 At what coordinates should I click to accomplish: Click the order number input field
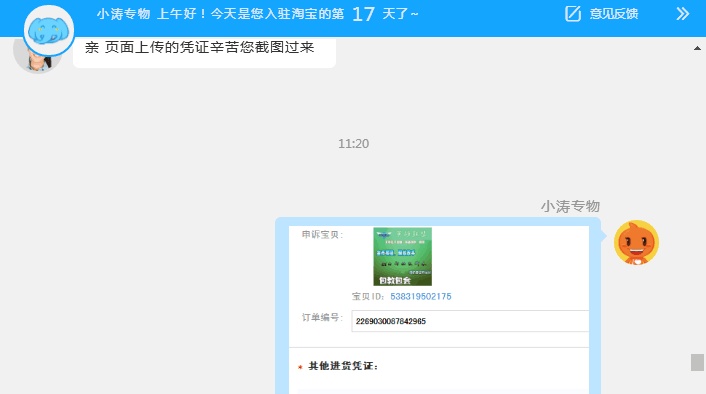tap(470, 321)
